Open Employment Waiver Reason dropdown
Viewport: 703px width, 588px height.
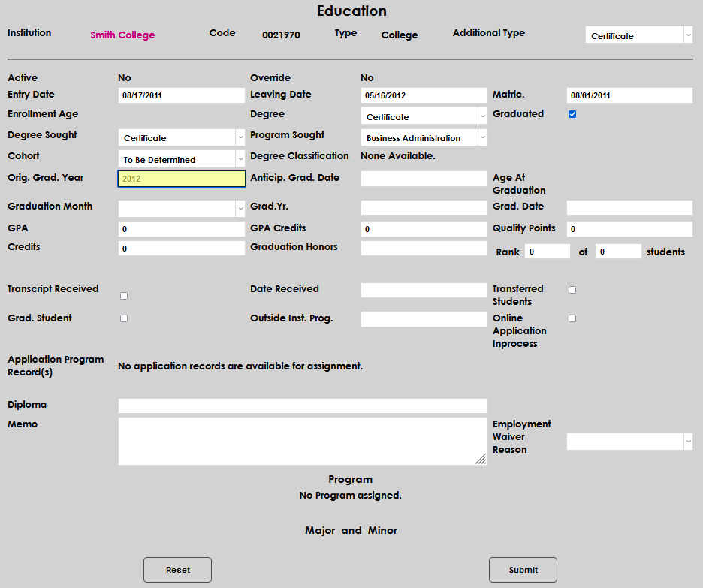(629, 442)
